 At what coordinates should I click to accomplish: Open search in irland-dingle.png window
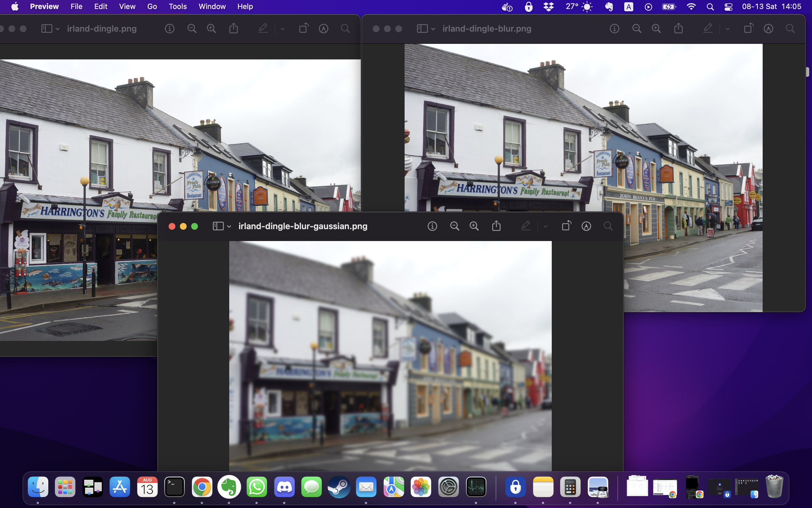click(x=345, y=29)
